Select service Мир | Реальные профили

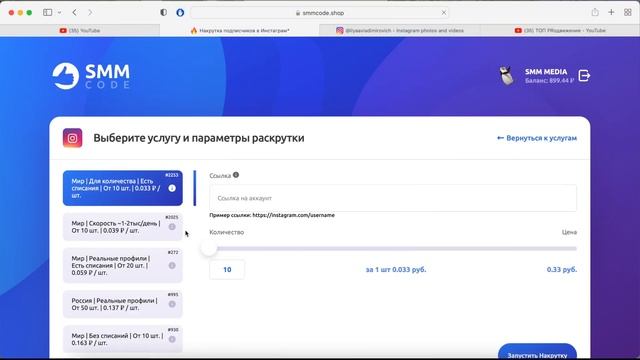click(122, 265)
